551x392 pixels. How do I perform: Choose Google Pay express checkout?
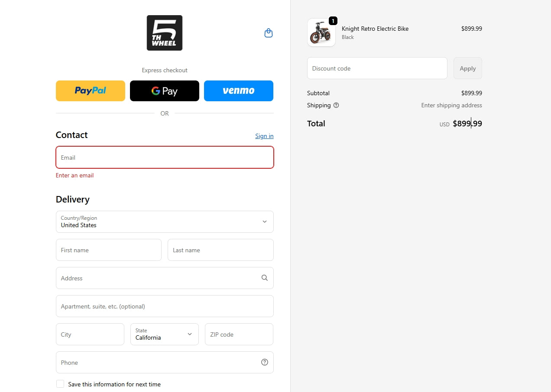(x=165, y=91)
